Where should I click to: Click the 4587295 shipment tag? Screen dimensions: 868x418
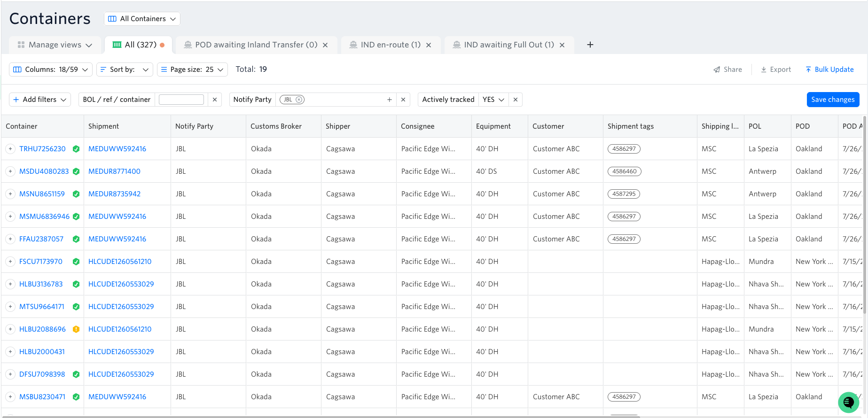tap(624, 194)
